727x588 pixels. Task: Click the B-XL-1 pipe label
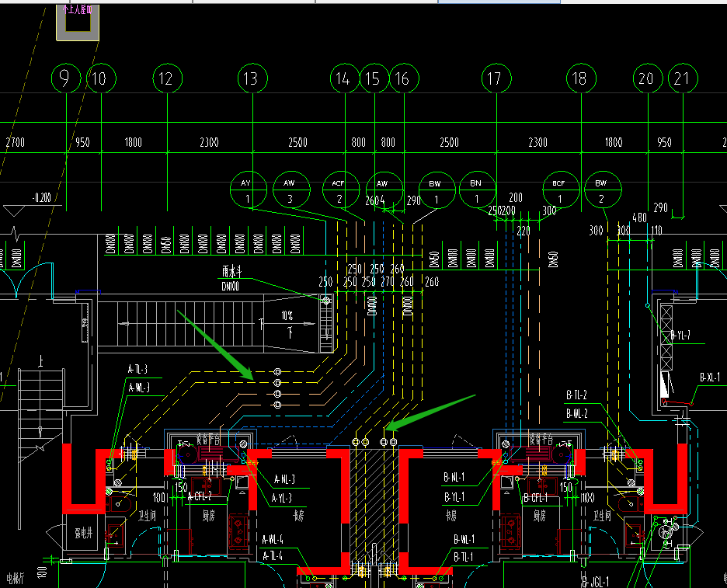tap(711, 378)
